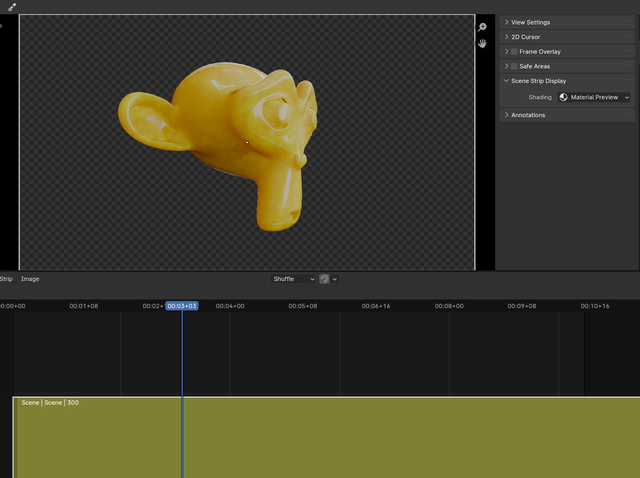Screen dimensions: 640x478
Task: Open the Material Preview shading dropdown
Action: point(594,97)
